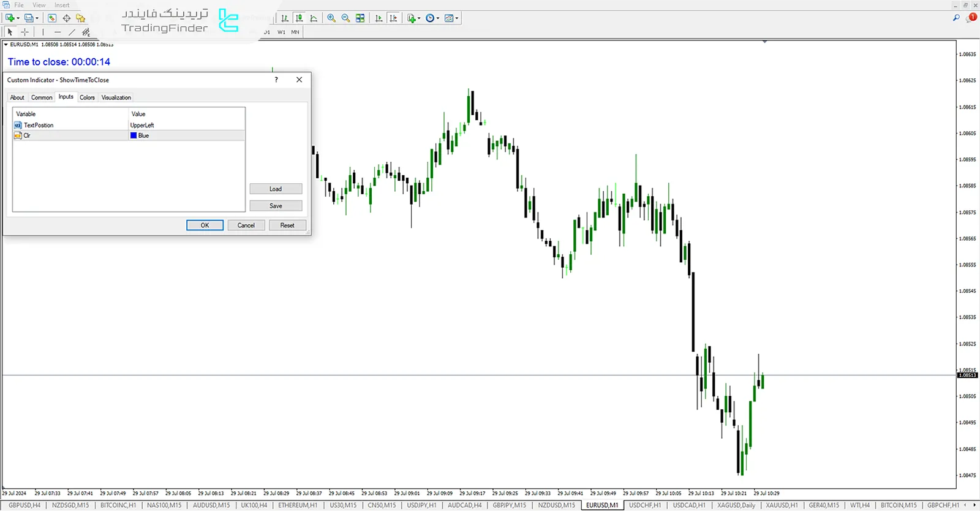Toggle the chart shift button
Screen dimensions: 980x511
[393, 18]
